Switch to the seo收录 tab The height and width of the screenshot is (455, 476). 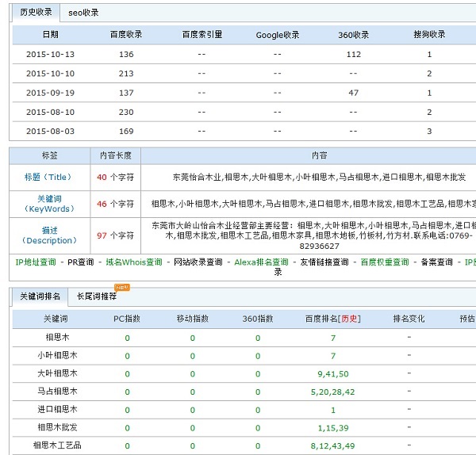click(x=83, y=13)
